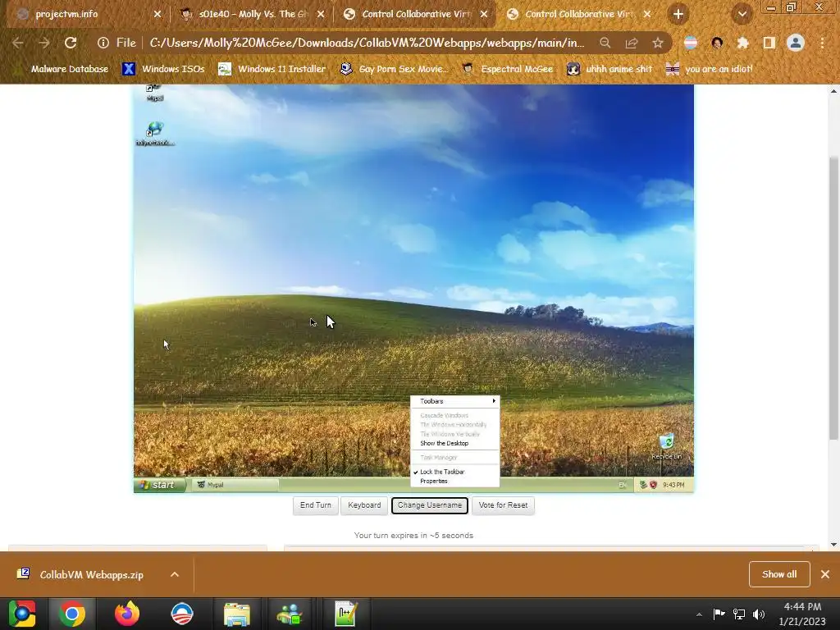Dismiss the downloads bar with X
Viewport: 840px width, 630px height.
coord(825,574)
